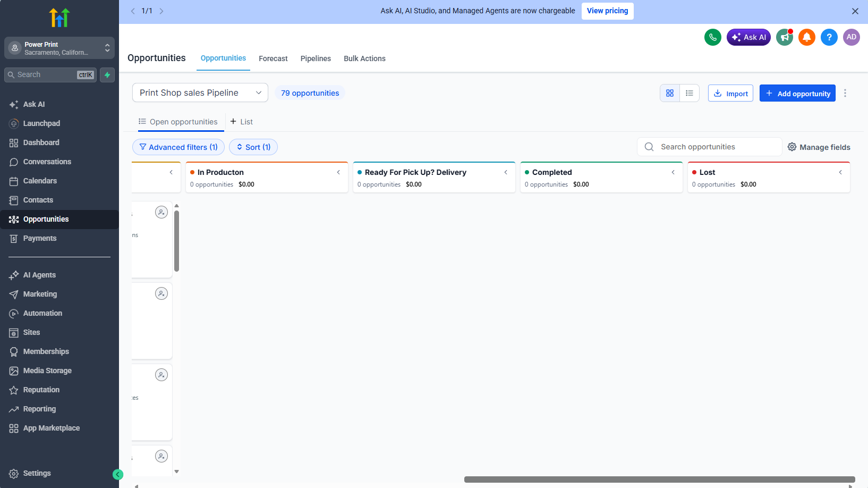The image size is (868, 488).
Task: Open the Bulk Actions tab
Action: (364, 58)
